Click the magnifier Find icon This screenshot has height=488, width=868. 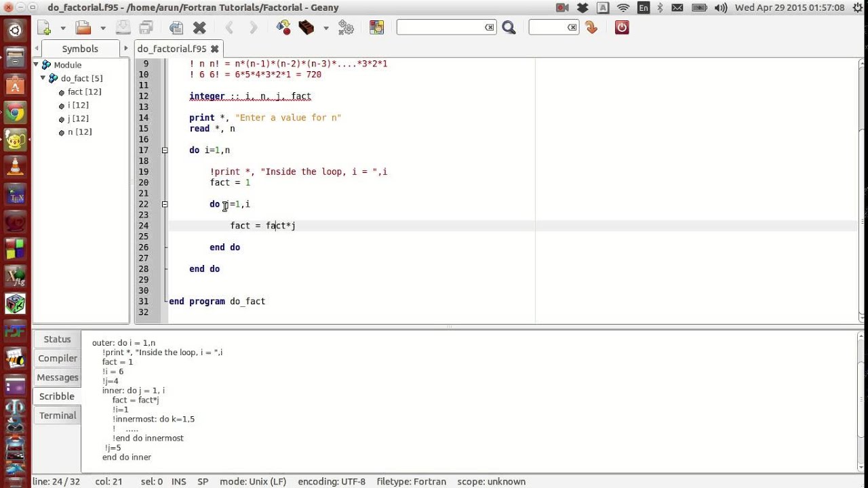coord(509,28)
